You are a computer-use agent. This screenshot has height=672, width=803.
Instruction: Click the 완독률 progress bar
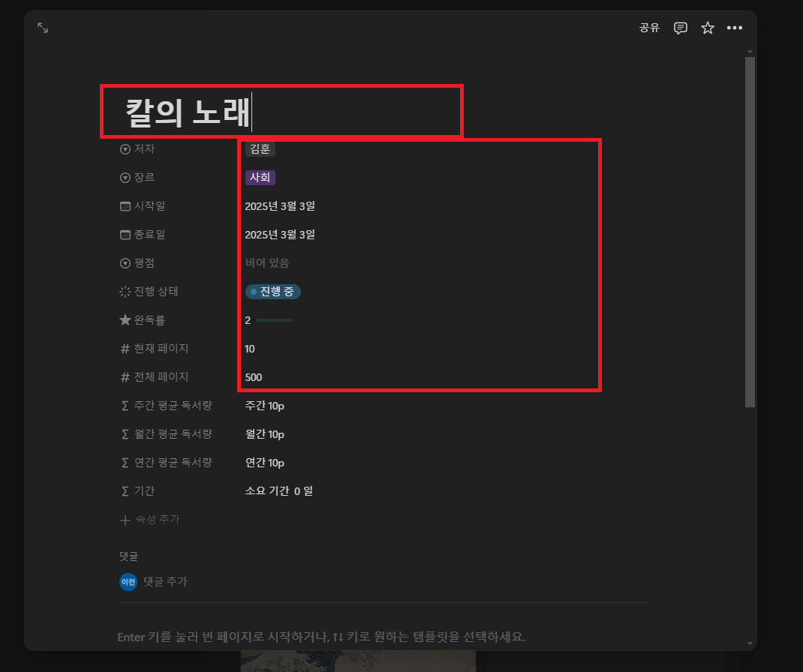tap(275, 320)
